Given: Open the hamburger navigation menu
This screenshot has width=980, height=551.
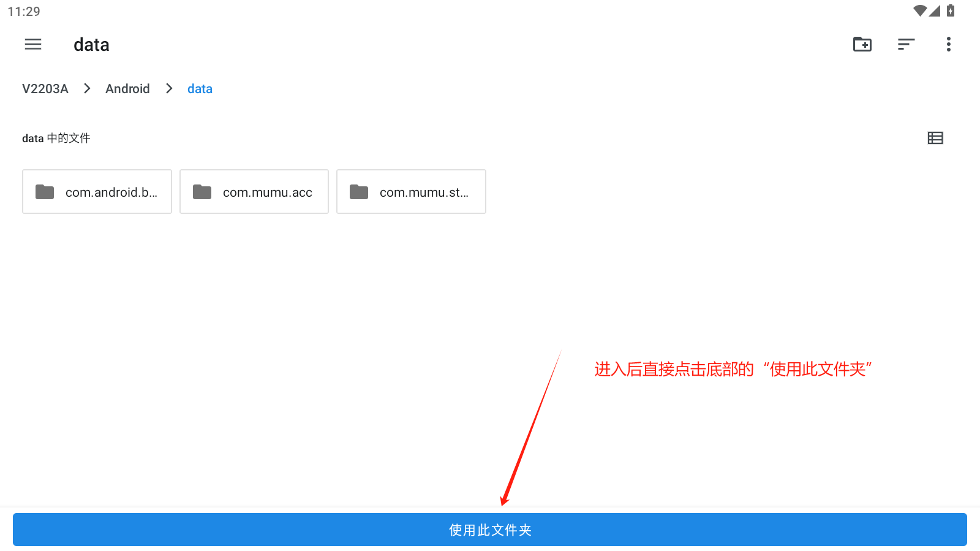Looking at the screenshot, I should pos(33,44).
